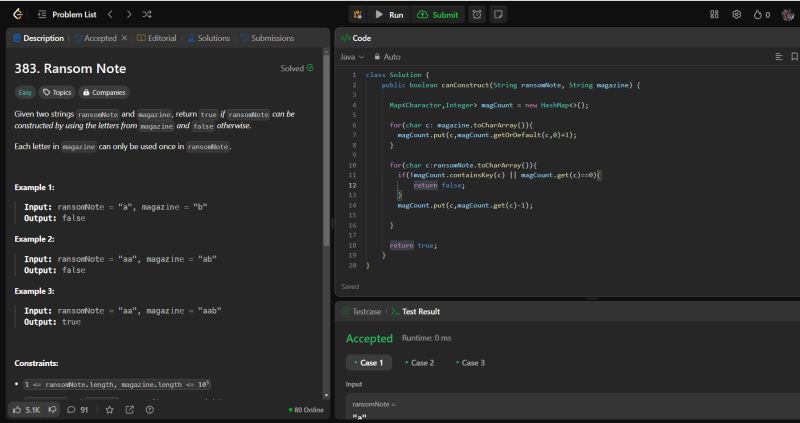Switch to the Testcase tab
The width and height of the screenshot is (800, 423).
362,312
